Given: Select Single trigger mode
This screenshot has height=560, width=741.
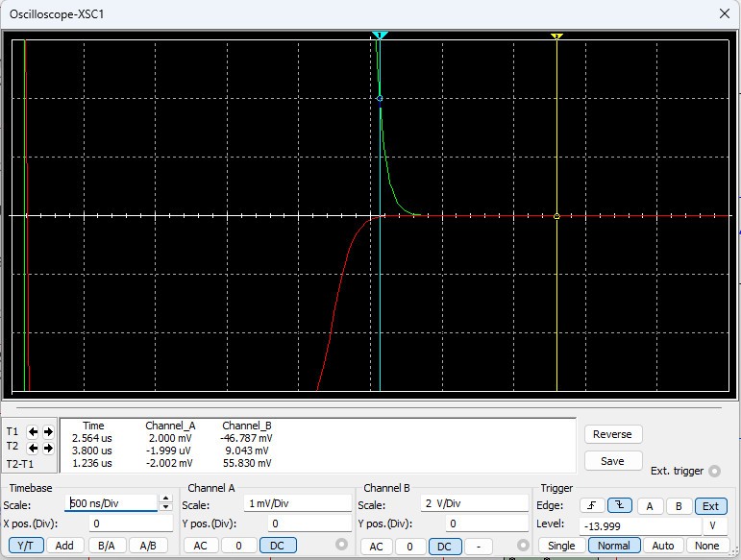Looking at the screenshot, I should (561, 546).
